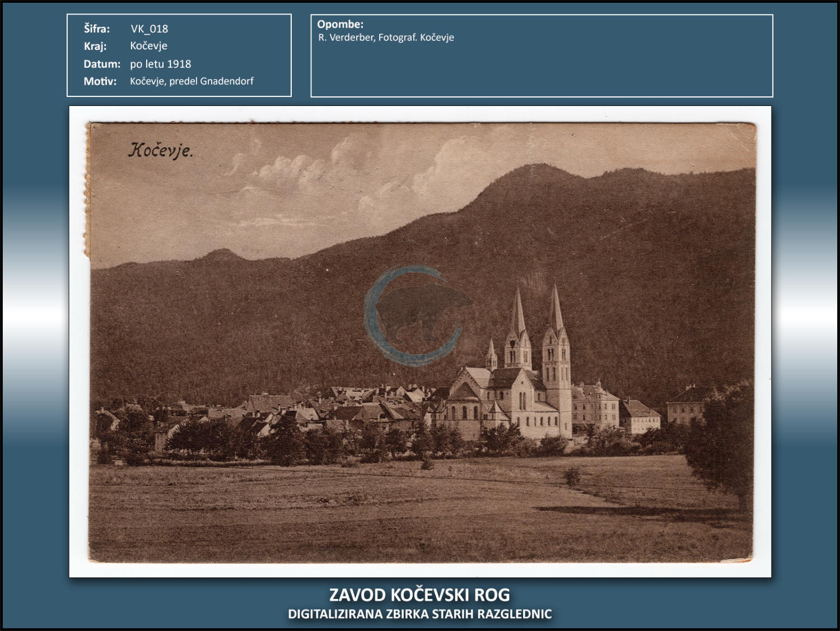840x631 pixels.
Task: Select the Datum value po letu 1918
Action: (160, 64)
